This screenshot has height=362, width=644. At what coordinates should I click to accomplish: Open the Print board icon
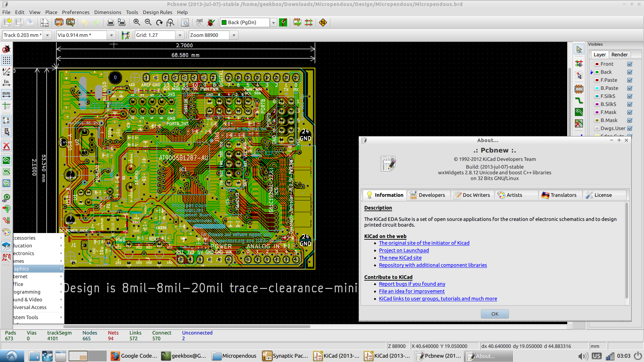click(x=111, y=22)
